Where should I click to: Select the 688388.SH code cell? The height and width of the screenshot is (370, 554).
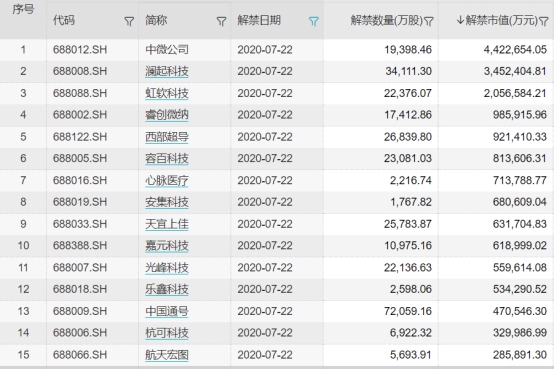pyautogui.click(x=80, y=246)
